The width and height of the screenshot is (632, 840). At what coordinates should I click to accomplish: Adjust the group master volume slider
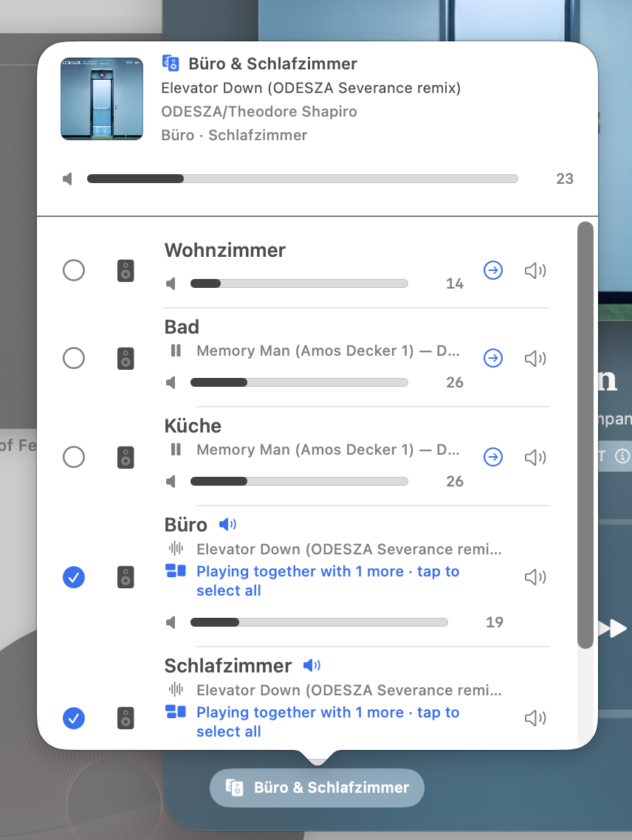coord(302,179)
